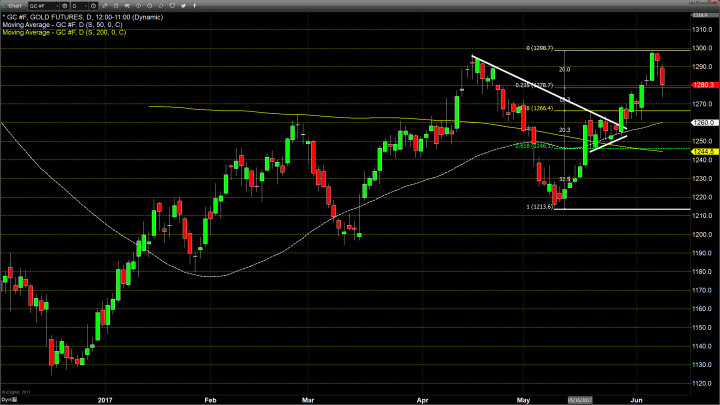Click the Dyn button at bottom-left
Viewport: 720px width, 405px height.
pos(9,400)
